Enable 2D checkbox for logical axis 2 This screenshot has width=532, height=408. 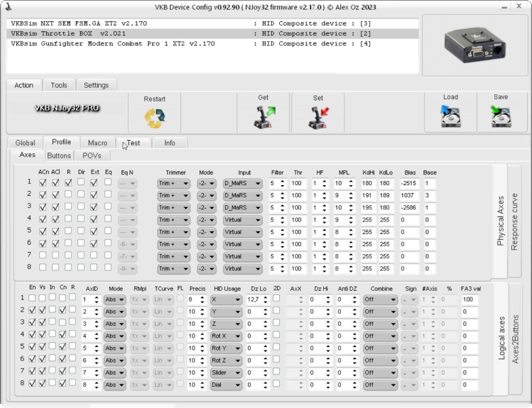click(277, 310)
